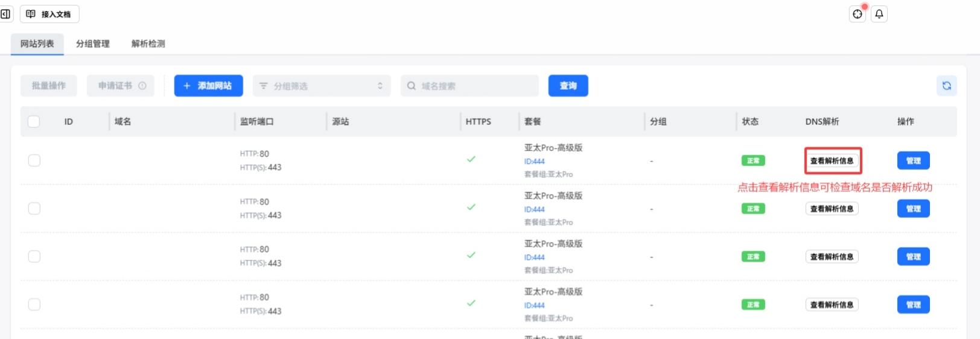980x339 pixels.
Task: Check the first website row checkbox
Action: [x=34, y=160]
